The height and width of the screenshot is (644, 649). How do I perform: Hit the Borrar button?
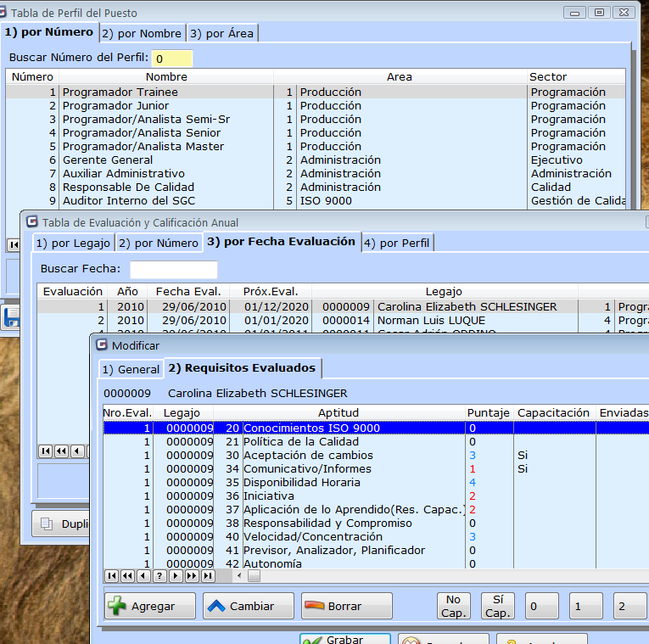tap(346, 606)
